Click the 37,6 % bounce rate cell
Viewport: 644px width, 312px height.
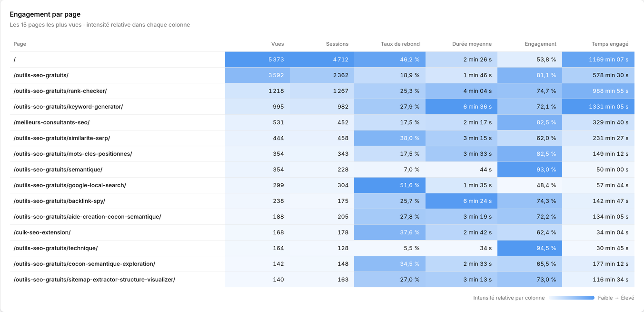coord(390,232)
